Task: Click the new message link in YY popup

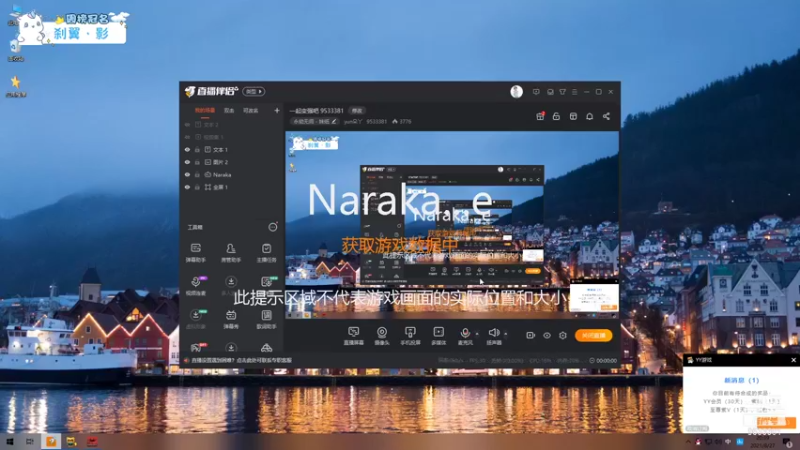Action: click(741, 380)
